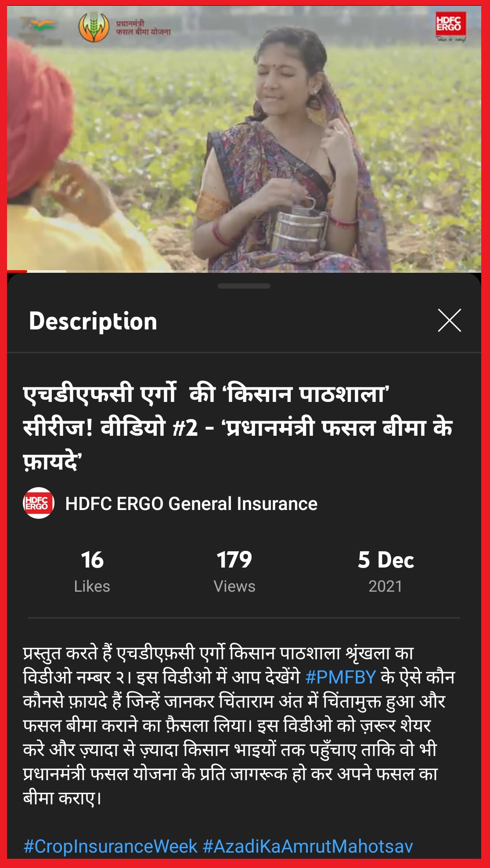This screenshot has height=868, width=490.
Task: Tap the video player showing woman with tiffin
Action: [x=244, y=139]
